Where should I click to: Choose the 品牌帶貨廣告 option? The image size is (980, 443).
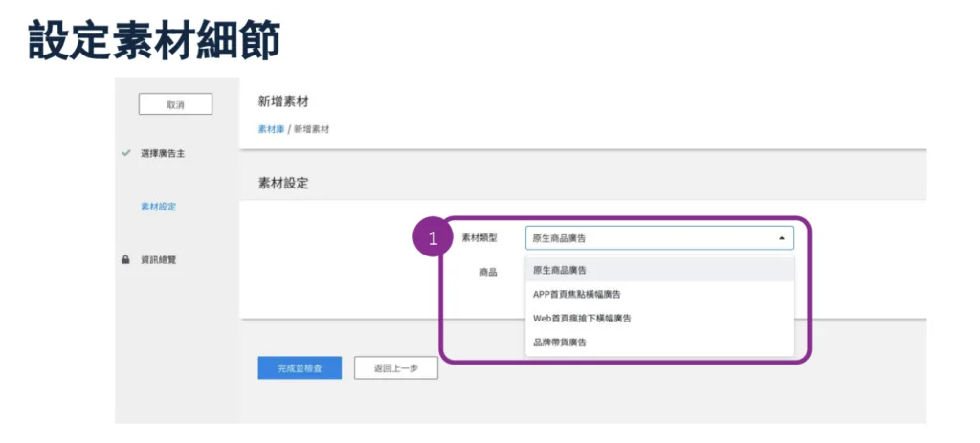tap(560, 342)
